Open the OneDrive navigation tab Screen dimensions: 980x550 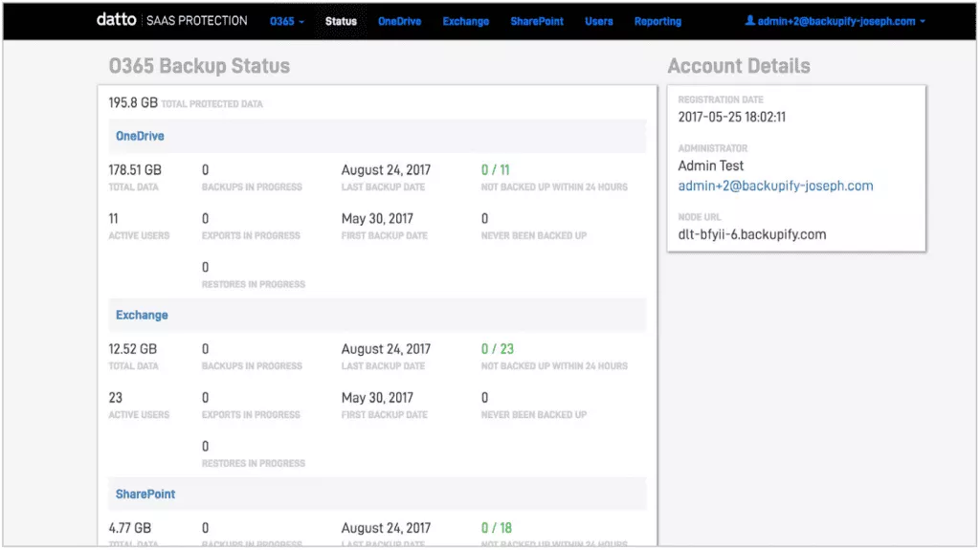399,21
